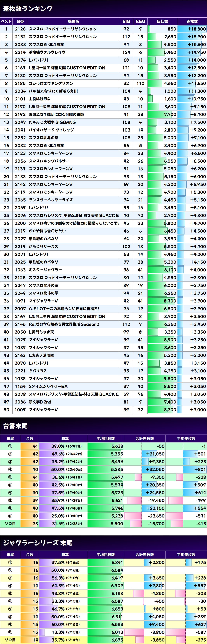Click machine number 1009 in rank 50
Screen dimensions: 207x644
click(20, 410)
